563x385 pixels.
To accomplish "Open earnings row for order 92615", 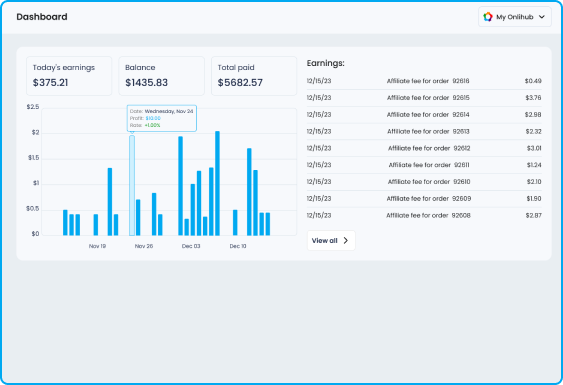I will [x=424, y=98].
